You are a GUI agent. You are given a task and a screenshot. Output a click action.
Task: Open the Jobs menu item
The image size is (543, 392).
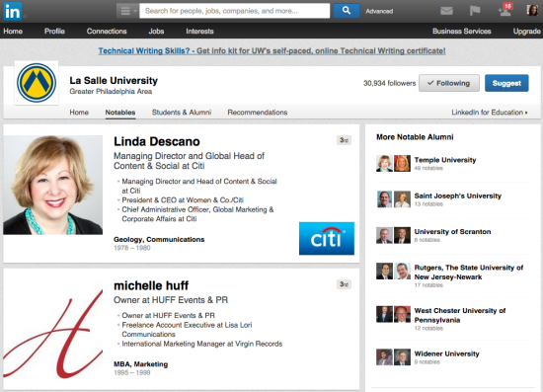[x=156, y=32]
